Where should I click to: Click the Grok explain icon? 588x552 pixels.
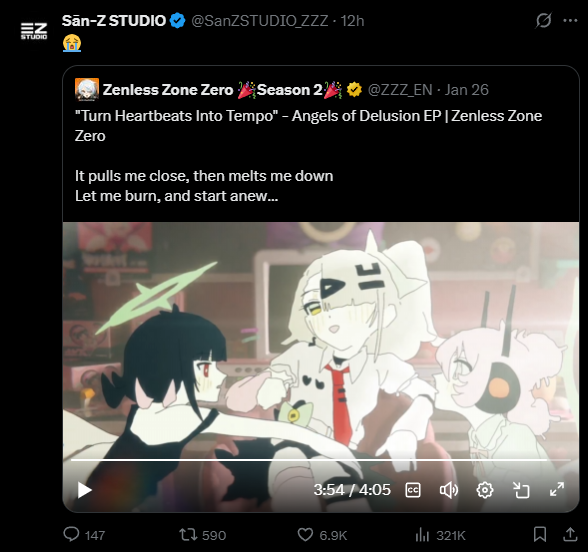tap(543, 20)
